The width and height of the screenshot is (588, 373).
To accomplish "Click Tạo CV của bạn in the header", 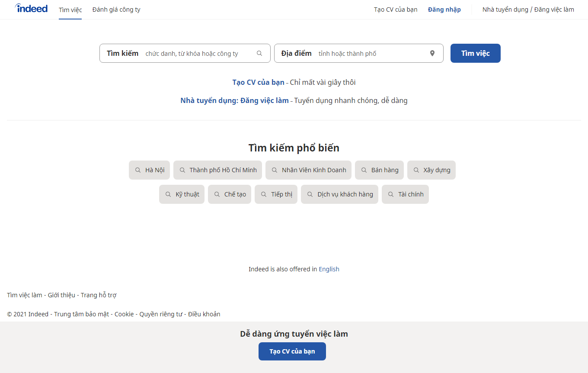I will tap(395, 9).
